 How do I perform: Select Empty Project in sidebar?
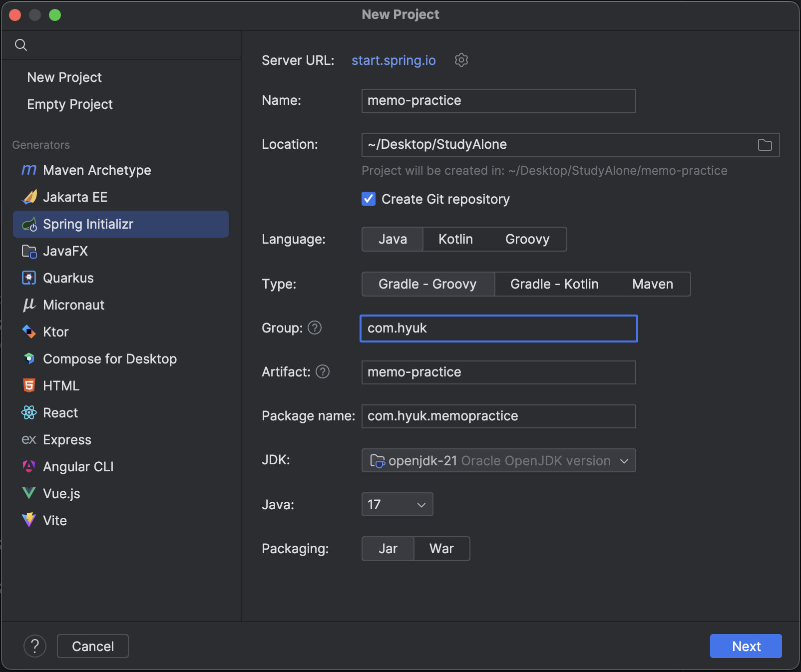[x=70, y=104]
